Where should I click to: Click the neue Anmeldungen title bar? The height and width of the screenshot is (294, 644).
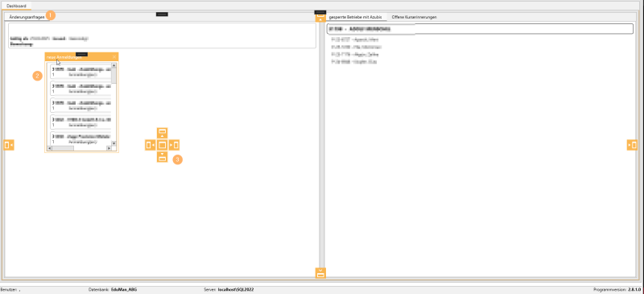(x=78, y=57)
